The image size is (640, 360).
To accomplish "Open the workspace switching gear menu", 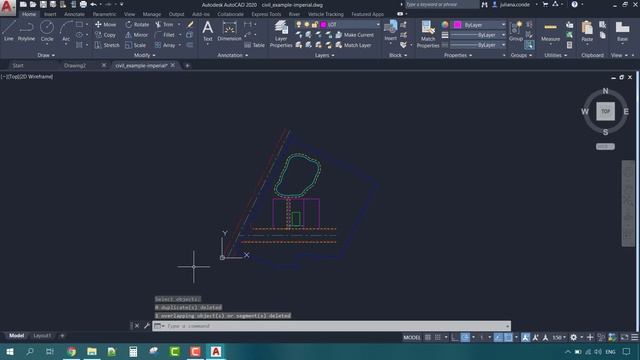I will (573, 338).
